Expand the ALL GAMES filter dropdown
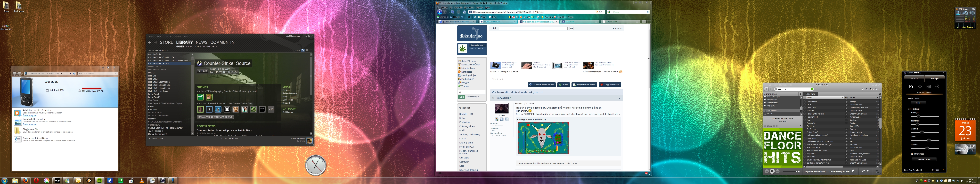980x184 pixels. 161,50
